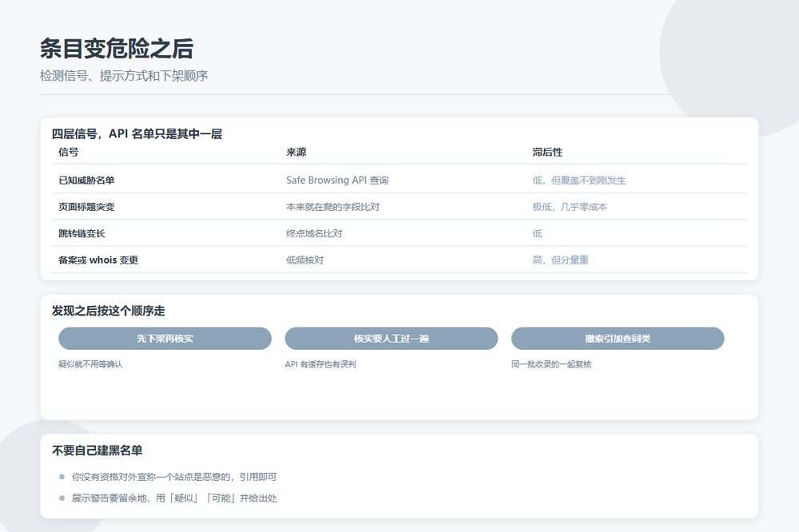Screen dimensions: 799x532
Task: Select subtitle 检测信号、提示方式和下架顺序
Action: pyautogui.click(x=124, y=76)
